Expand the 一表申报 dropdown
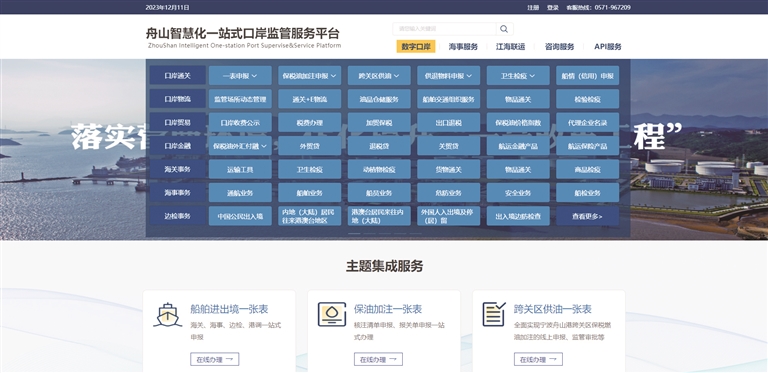This screenshot has width=768, height=373. pos(240,76)
